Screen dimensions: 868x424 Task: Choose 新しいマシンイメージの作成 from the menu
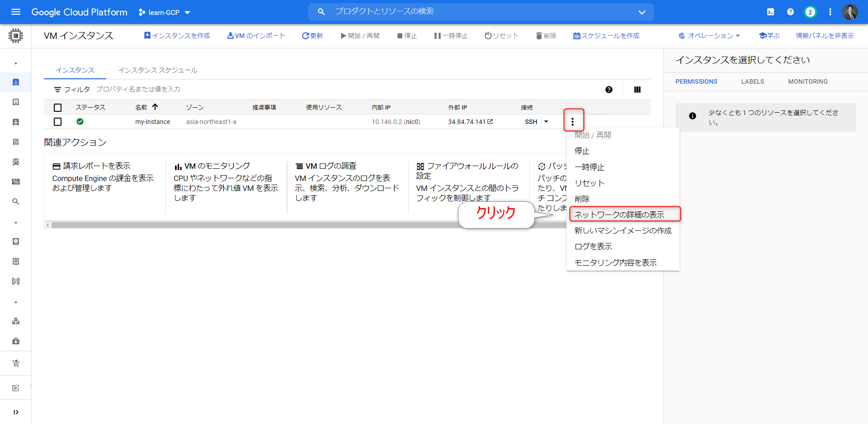click(x=623, y=231)
